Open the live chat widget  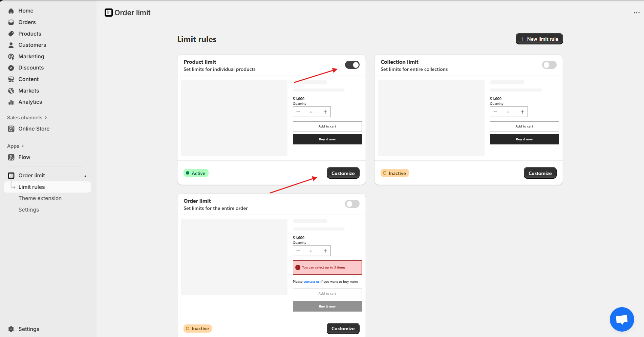tap(622, 319)
